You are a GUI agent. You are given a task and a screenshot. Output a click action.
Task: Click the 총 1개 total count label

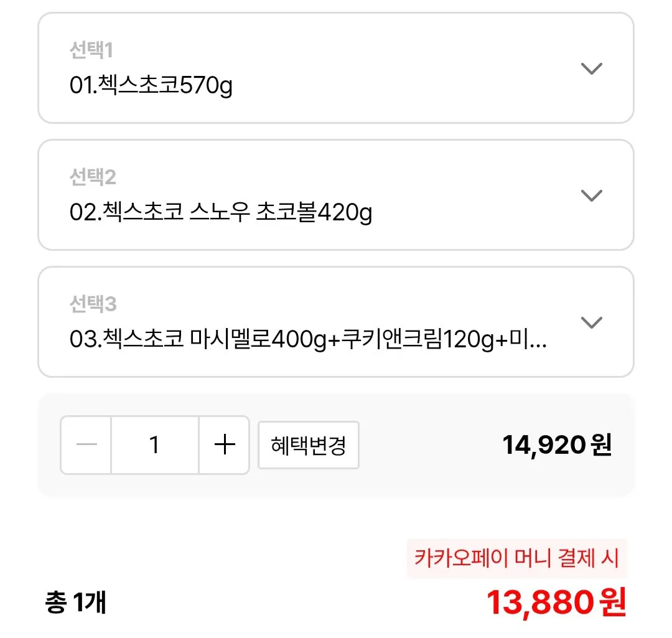click(73, 602)
